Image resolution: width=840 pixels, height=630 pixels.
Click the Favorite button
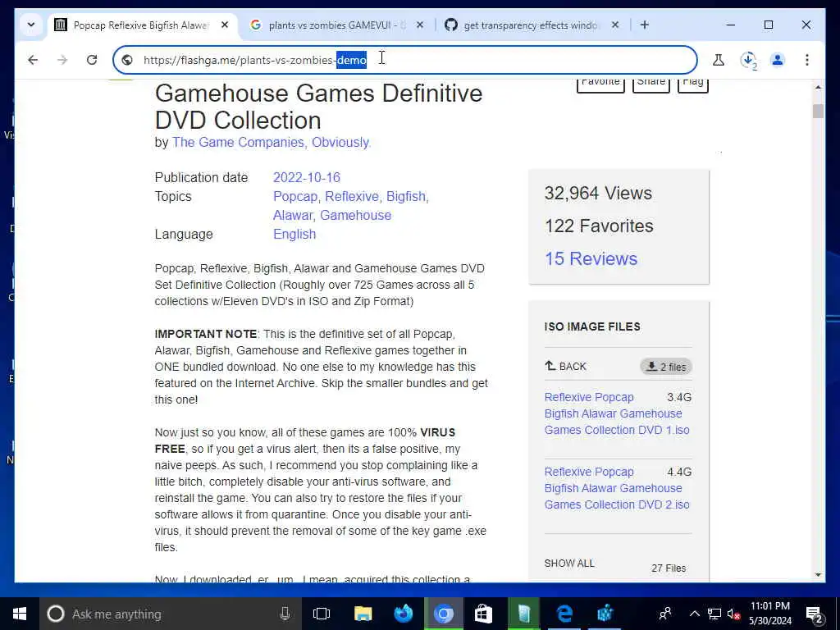[600, 84]
